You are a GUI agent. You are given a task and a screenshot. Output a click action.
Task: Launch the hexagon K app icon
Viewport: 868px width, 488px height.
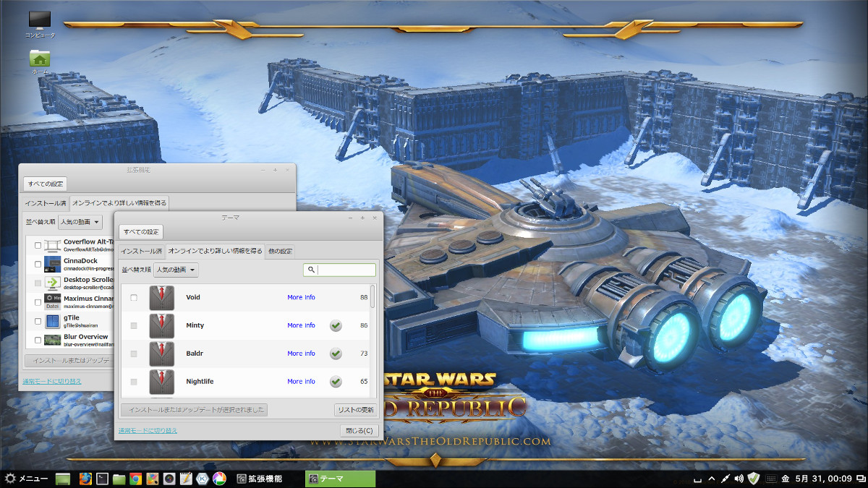click(x=203, y=479)
